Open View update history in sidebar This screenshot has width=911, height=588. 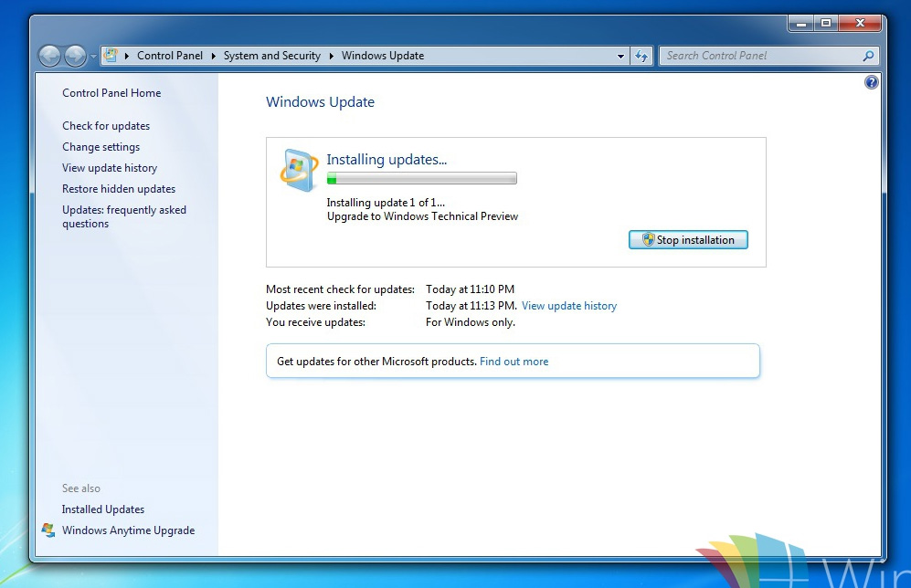click(x=110, y=168)
